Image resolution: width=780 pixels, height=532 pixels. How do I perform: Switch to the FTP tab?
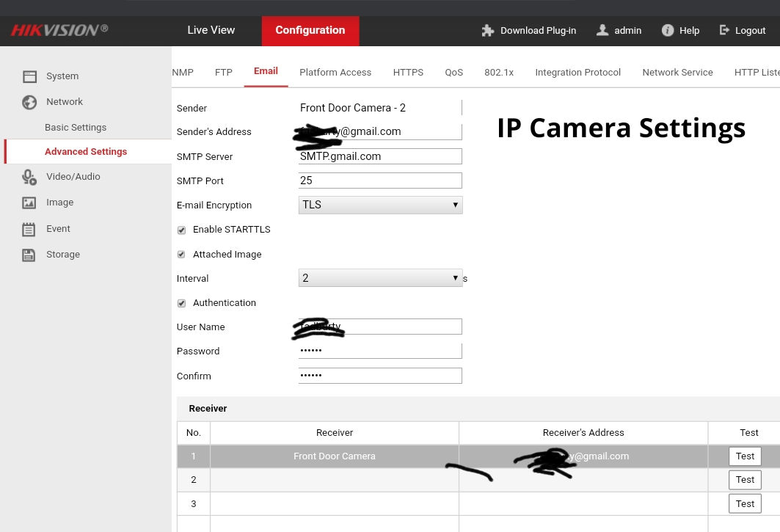pyautogui.click(x=224, y=72)
